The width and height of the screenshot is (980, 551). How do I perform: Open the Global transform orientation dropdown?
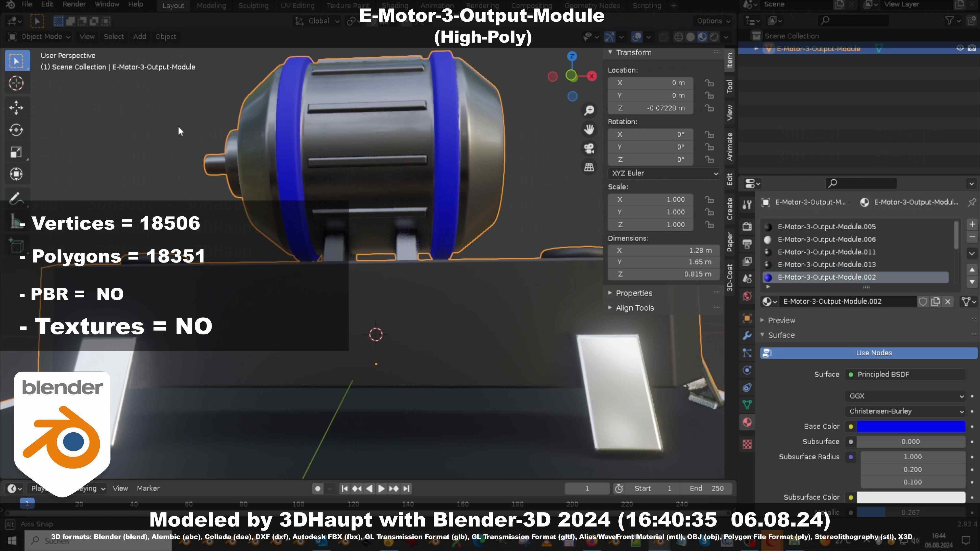coord(317,21)
